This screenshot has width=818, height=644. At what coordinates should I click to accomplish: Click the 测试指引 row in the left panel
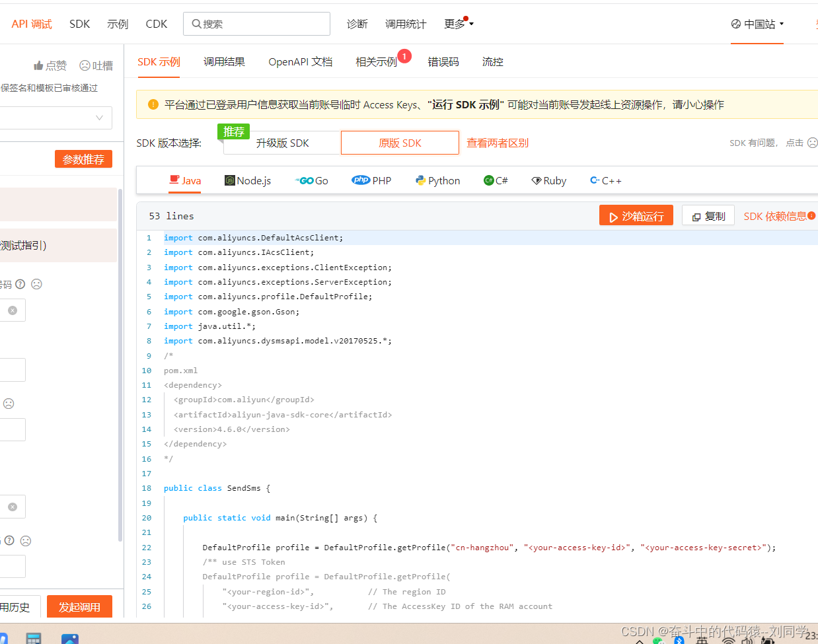coord(58,245)
